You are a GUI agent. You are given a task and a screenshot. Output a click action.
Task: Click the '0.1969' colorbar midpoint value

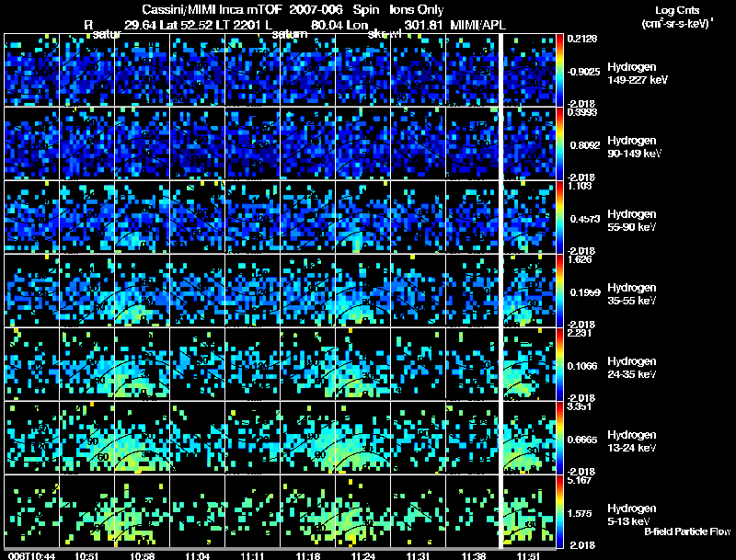(585, 292)
